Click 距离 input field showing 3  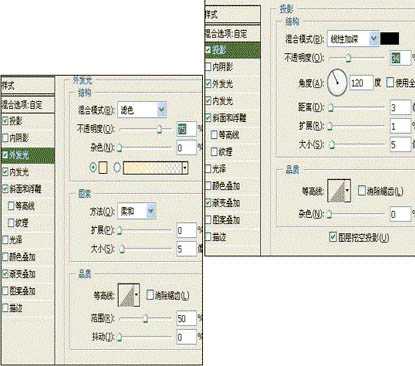pyautogui.click(x=399, y=108)
